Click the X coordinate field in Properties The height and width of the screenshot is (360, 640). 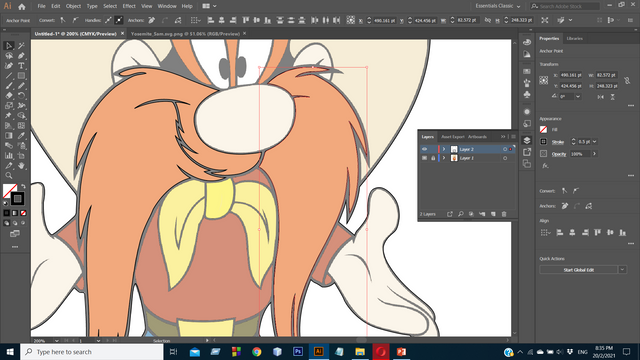coord(571,75)
